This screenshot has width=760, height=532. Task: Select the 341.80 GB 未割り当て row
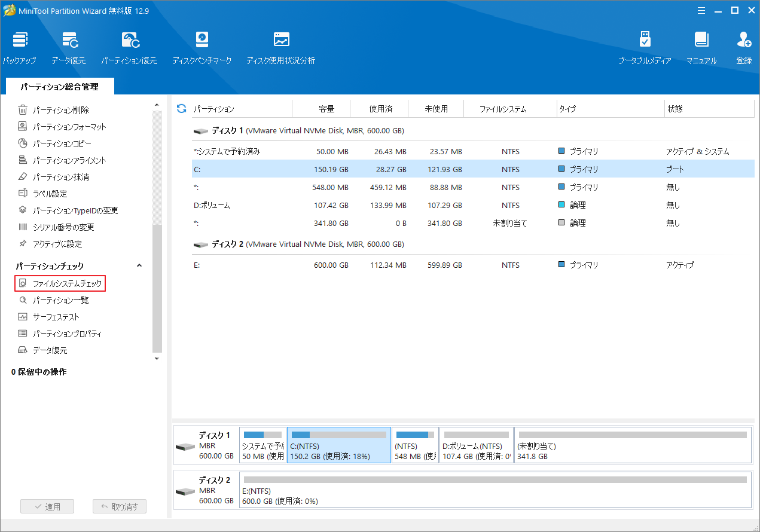click(x=473, y=223)
